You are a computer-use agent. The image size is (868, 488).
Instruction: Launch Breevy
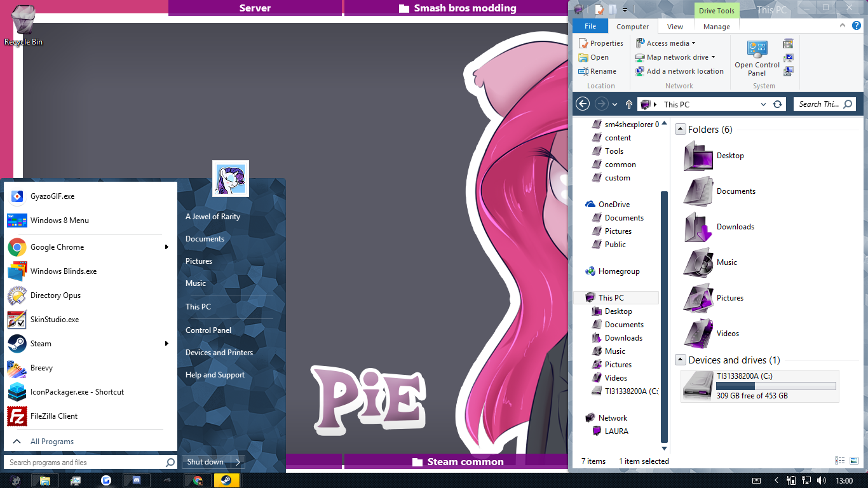pos(90,368)
